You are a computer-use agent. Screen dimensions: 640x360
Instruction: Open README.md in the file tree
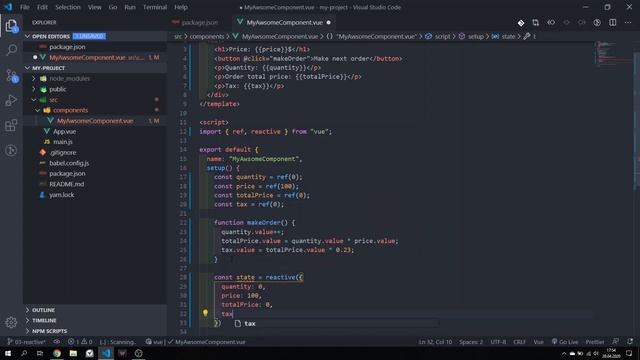click(67, 184)
